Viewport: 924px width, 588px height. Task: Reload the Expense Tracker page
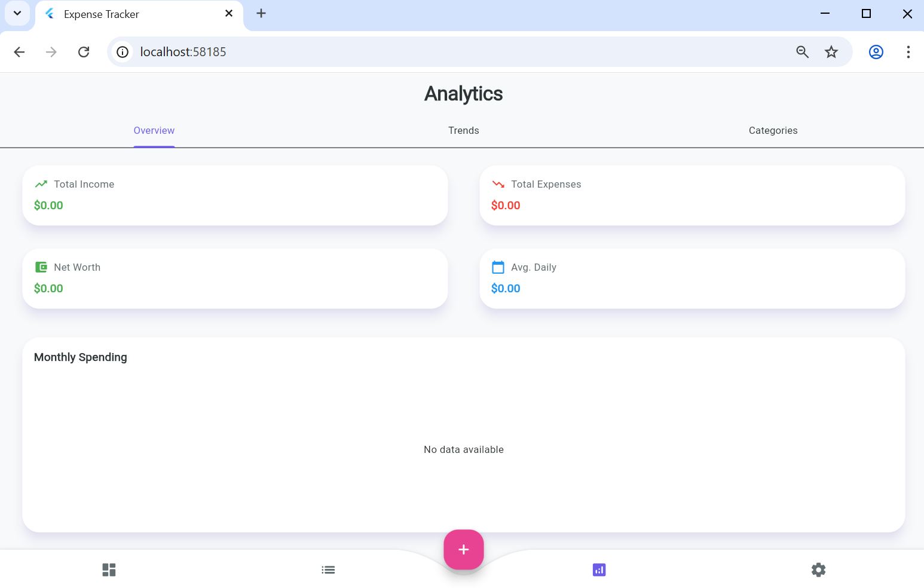84,52
